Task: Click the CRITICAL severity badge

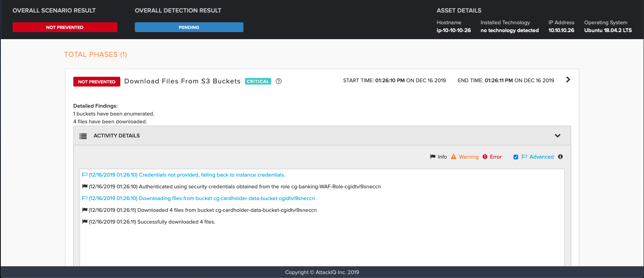Action: 258,81
